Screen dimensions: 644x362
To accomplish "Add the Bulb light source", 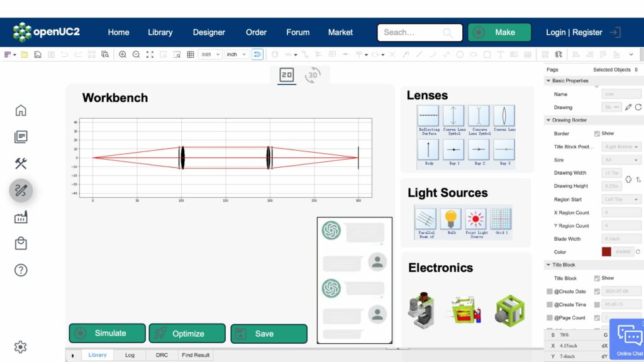I will (x=451, y=219).
